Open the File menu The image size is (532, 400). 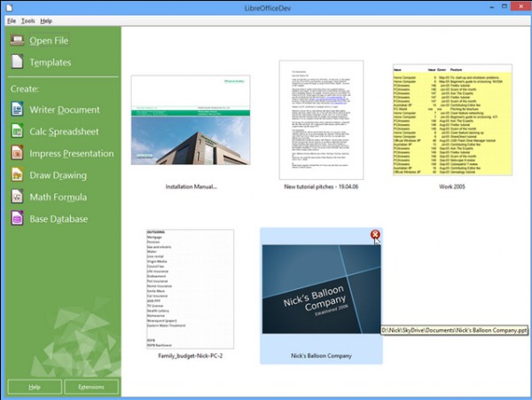coord(12,20)
